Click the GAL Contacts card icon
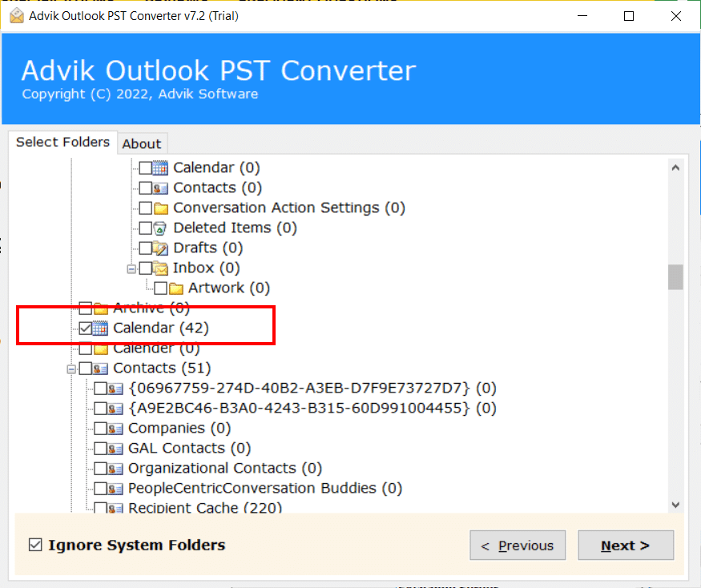Viewport: 701px width, 588px height. pyautogui.click(x=116, y=448)
